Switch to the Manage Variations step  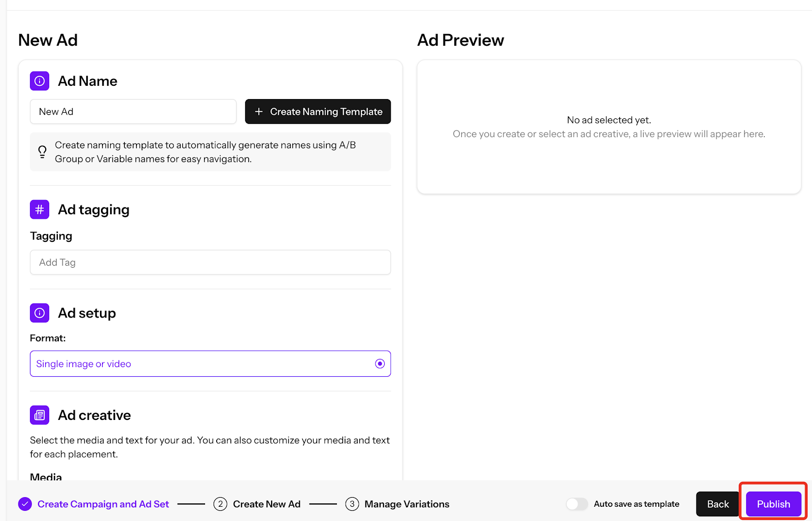click(x=407, y=504)
